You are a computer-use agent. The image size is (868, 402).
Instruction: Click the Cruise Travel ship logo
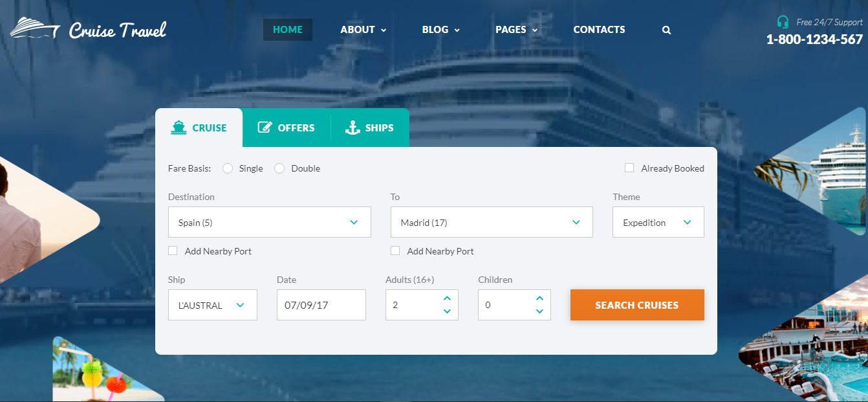(x=36, y=28)
